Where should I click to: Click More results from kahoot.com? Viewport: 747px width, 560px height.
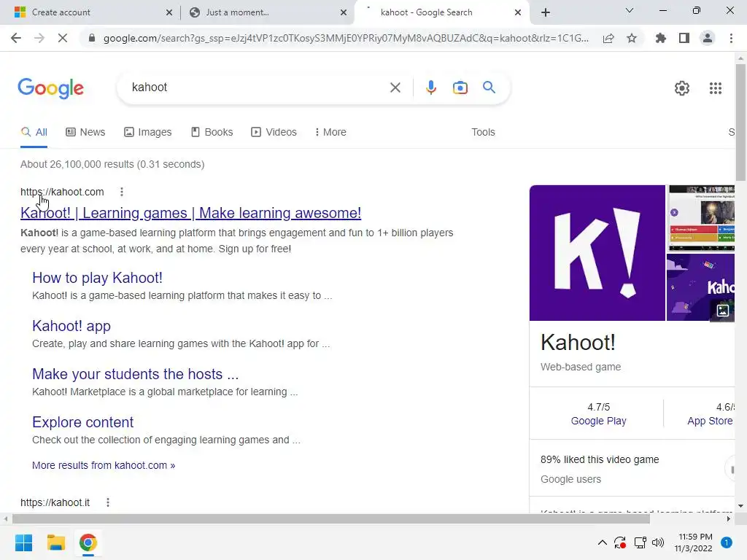104,465
